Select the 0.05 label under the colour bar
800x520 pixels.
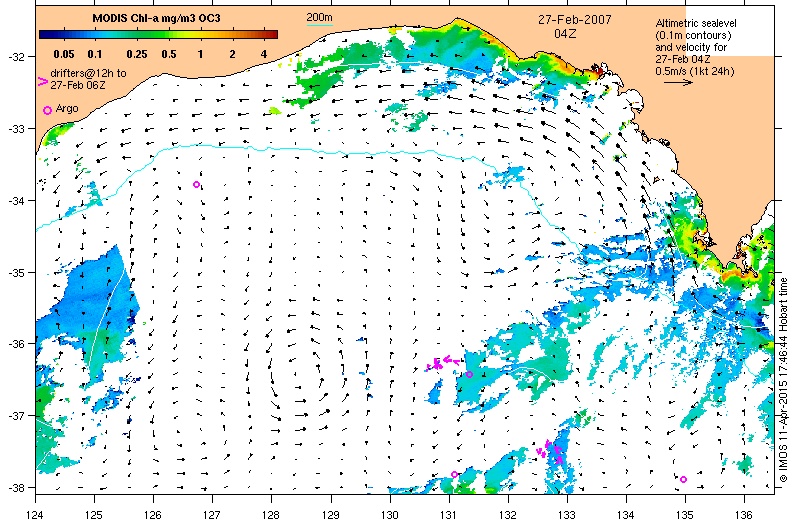(64, 54)
